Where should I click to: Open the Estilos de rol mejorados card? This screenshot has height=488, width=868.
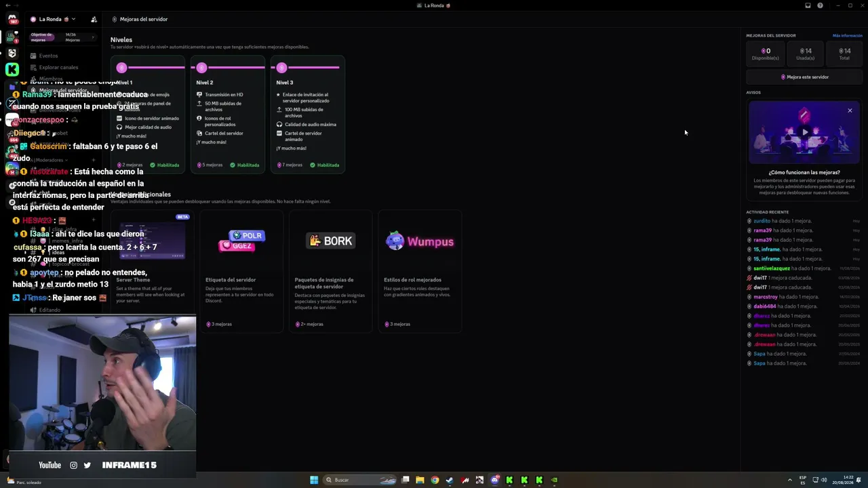click(x=420, y=271)
